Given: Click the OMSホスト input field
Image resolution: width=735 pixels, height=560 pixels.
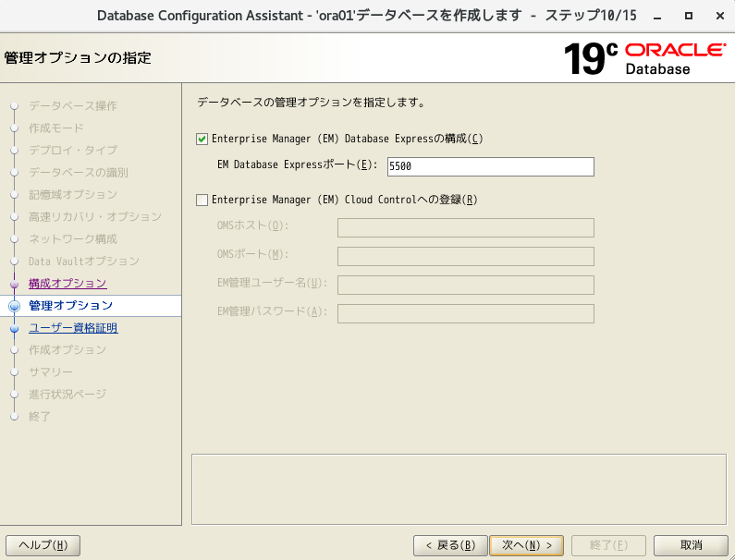Looking at the screenshot, I should tap(465, 227).
